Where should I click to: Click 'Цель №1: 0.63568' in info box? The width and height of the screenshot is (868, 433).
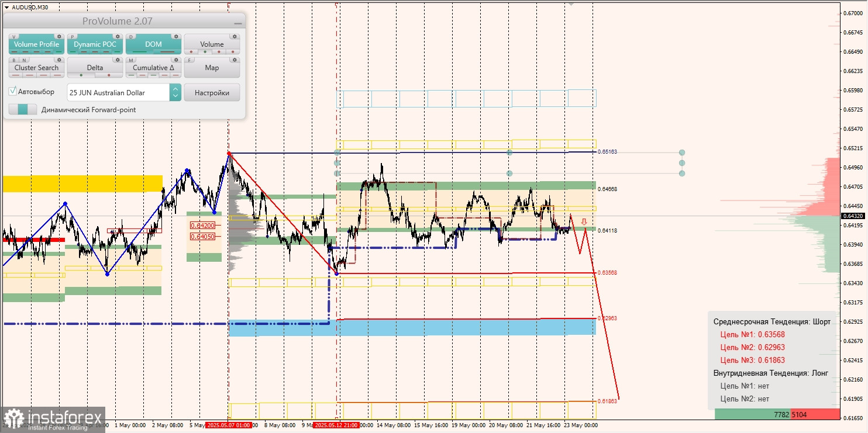752,335
